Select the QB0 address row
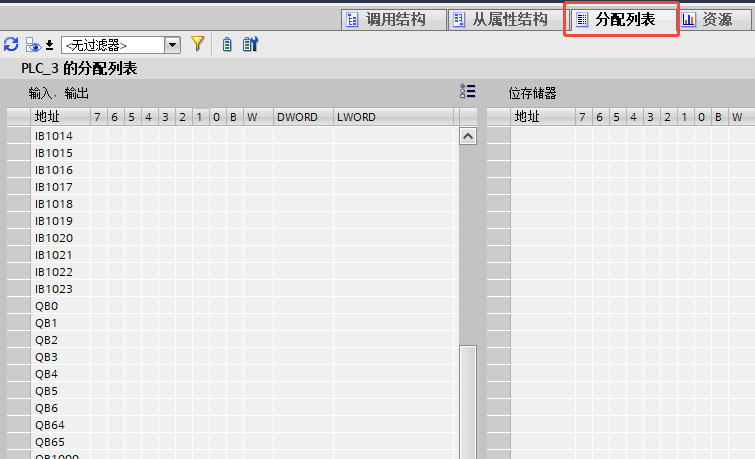Viewport: 755px width, 459px height. 47,306
